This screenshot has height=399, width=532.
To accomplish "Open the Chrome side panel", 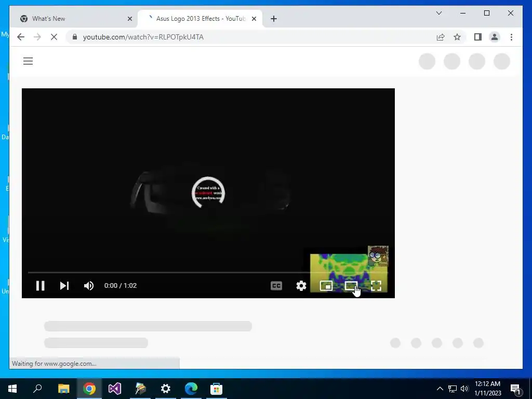I will click(478, 37).
